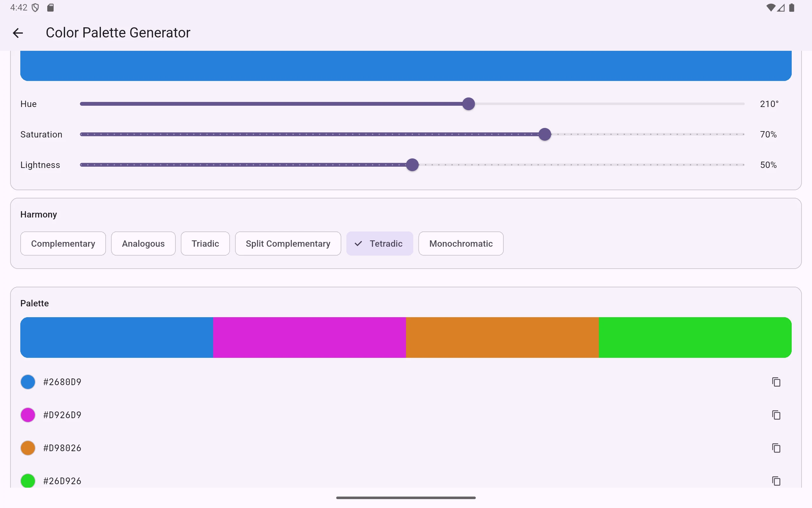Viewport: 812px width, 508px height.
Task: Select the Analogous harmony chip
Action: [x=143, y=244]
